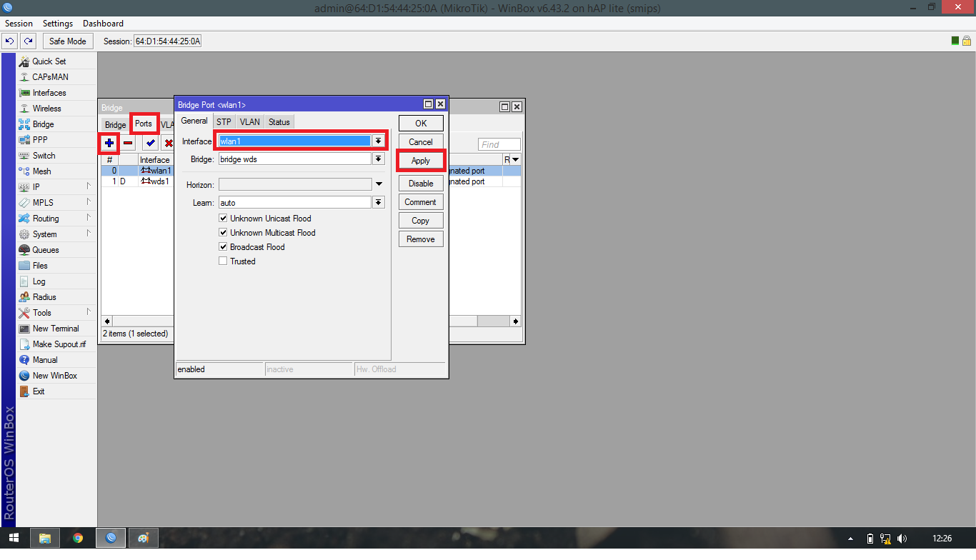Switch to the STP tab
This screenshot has width=976, height=560.
coord(224,122)
